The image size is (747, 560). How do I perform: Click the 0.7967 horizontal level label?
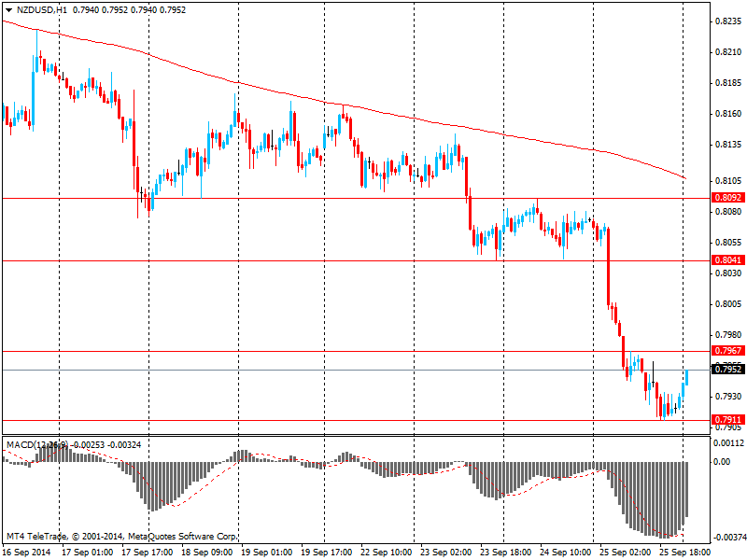coord(728,351)
